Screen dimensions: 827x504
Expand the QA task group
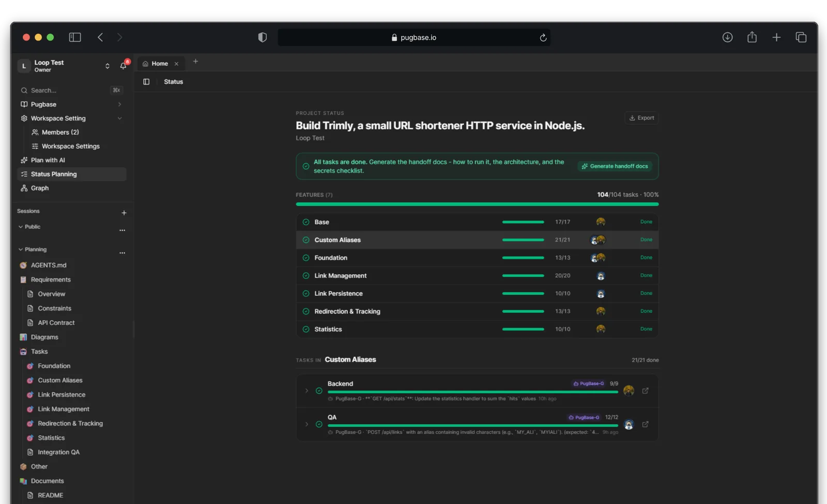[307, 424]
